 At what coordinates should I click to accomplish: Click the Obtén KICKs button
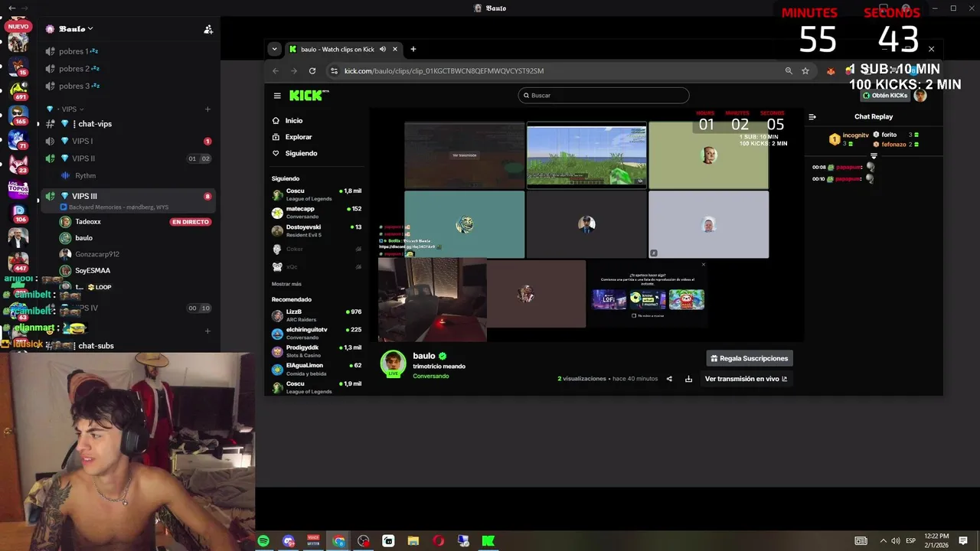[884, 96]
